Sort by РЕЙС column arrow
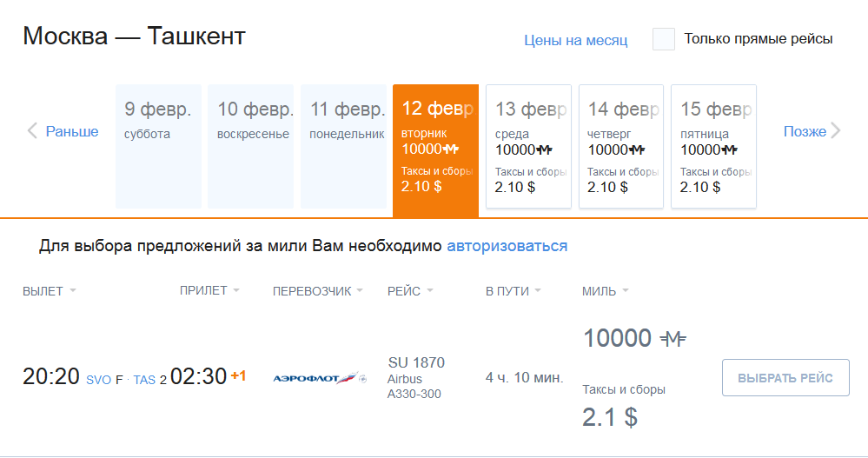 pyautogui.click(x=430, y=290)
